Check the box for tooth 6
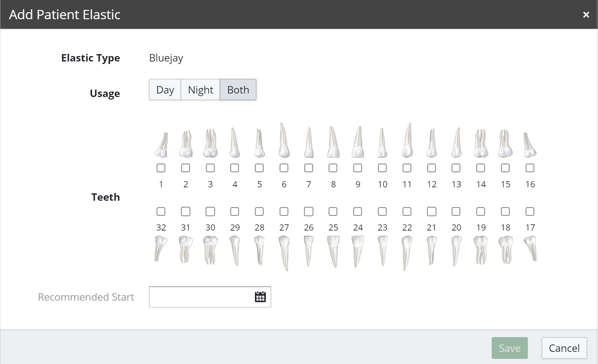 pos(284,168)
